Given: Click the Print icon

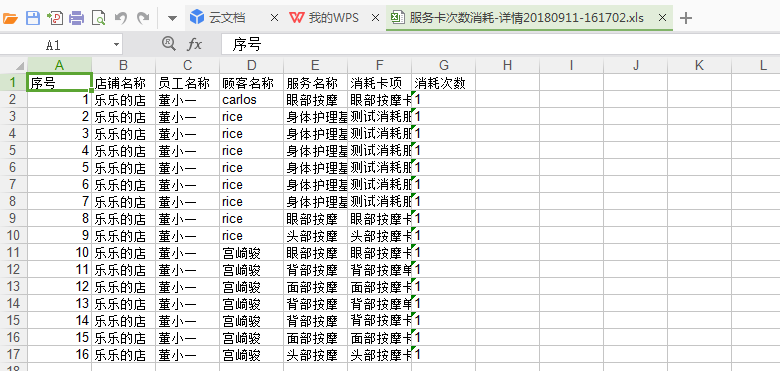Looking at the screenshot, I should [x=77, y=19].
